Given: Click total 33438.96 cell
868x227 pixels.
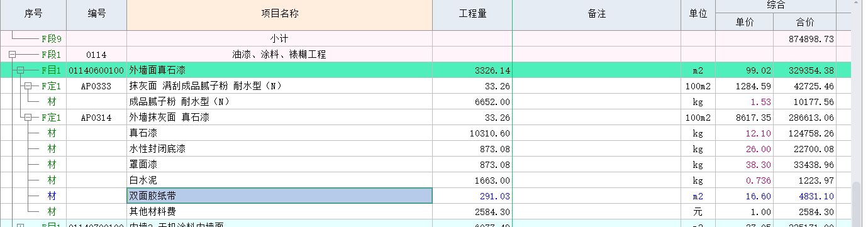Looking at the screenshot, I should coord(805,164).
